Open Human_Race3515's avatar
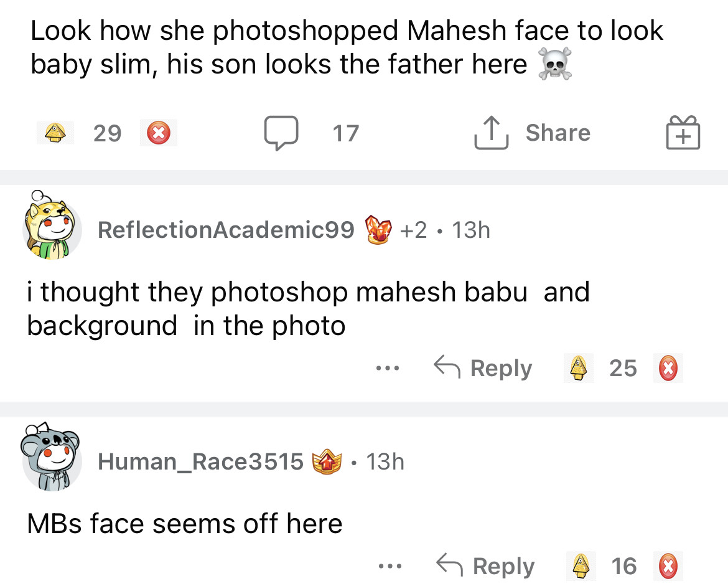 point(52,457)
